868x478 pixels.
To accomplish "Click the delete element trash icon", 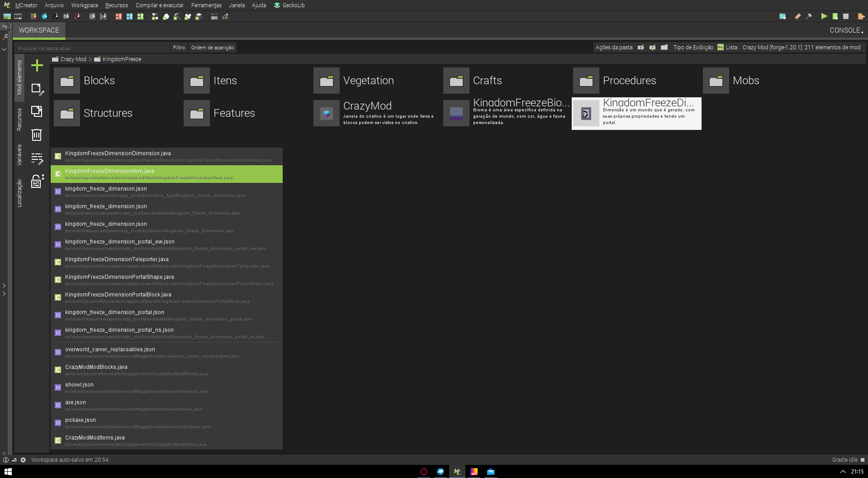I will (x=37, y=134).
